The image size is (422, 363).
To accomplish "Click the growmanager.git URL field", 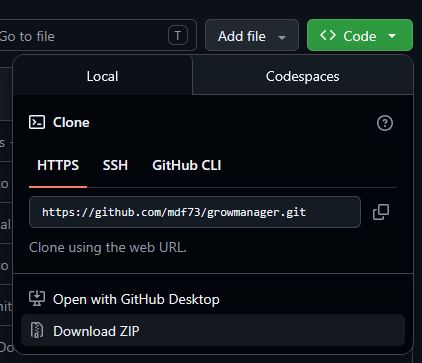I will pyautogui.click(x=195, y=212).
